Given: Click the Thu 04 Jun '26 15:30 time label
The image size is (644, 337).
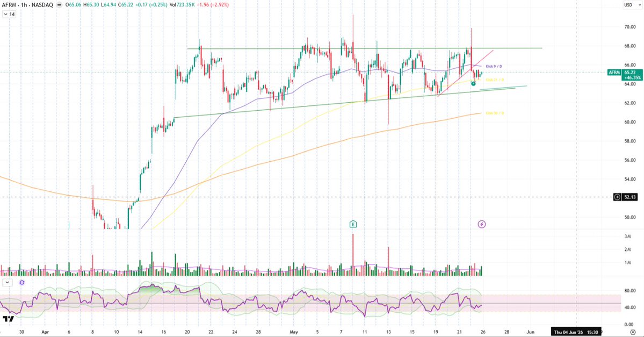Looking at the screenshot, I should click(x=576, y=332).
